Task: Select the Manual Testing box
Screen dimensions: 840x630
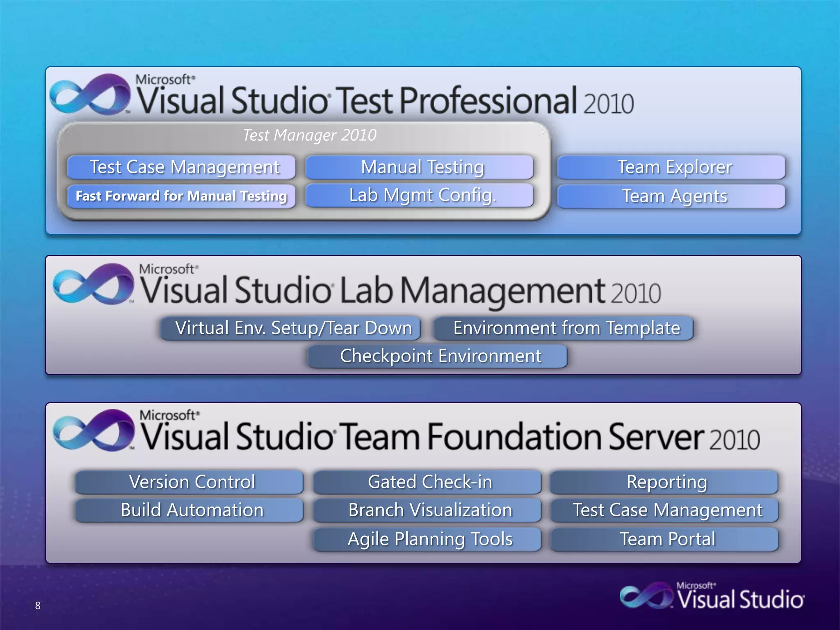Action: click(420, 167)
